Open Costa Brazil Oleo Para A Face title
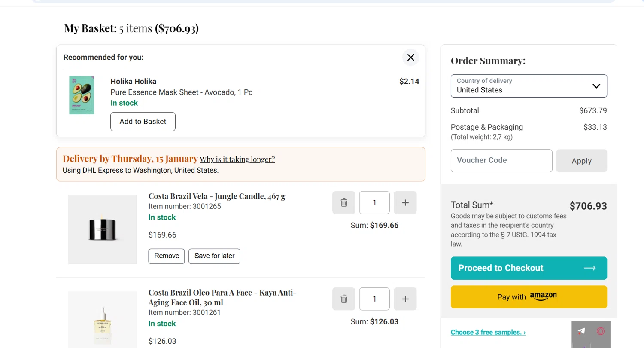This screenshot has width=644, height=348. click(x=222, y=297)
